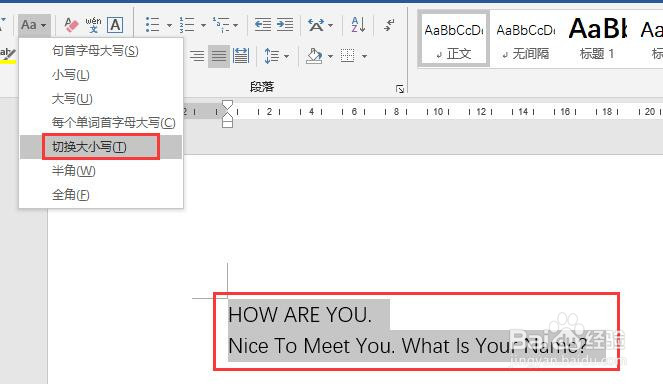Screen dimensions: 663x384
Task: Click the Clear All Formatting eraser icon
Action: pyautogui.click(x=71, y=25)
